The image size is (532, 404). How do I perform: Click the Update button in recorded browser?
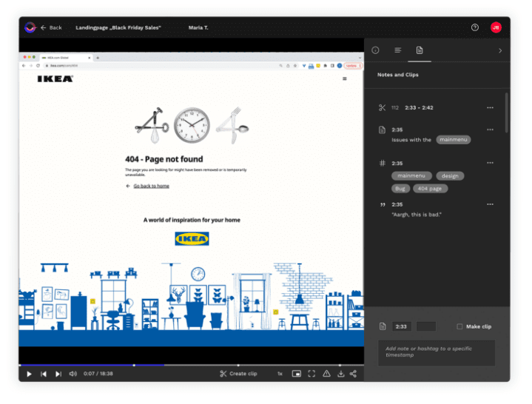(x=353, y=65)
